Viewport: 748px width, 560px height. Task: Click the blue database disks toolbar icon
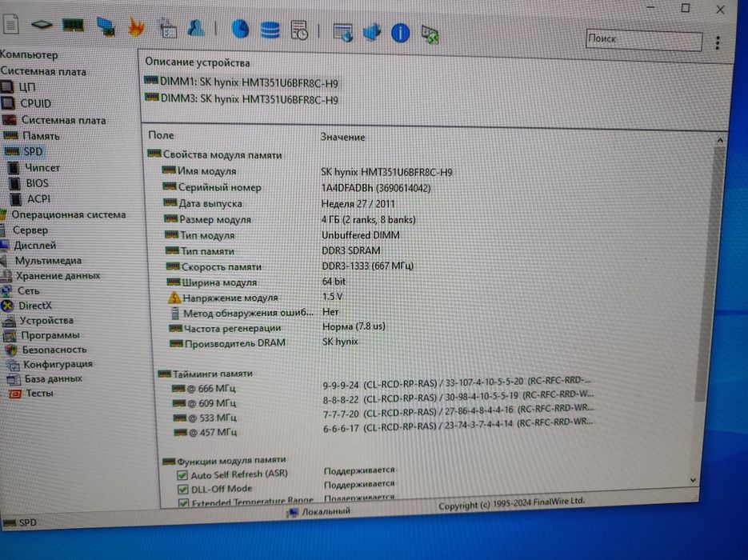pos(270,30)
